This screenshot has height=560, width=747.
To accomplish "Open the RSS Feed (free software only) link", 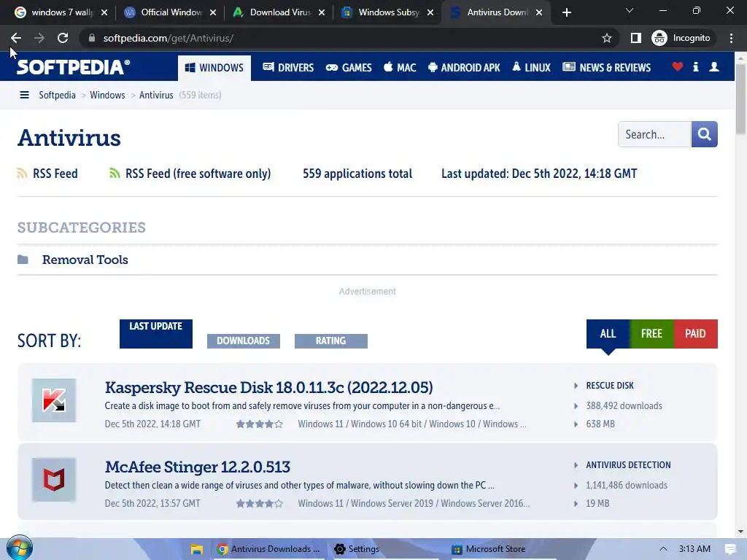I will [x=198, y=174].
